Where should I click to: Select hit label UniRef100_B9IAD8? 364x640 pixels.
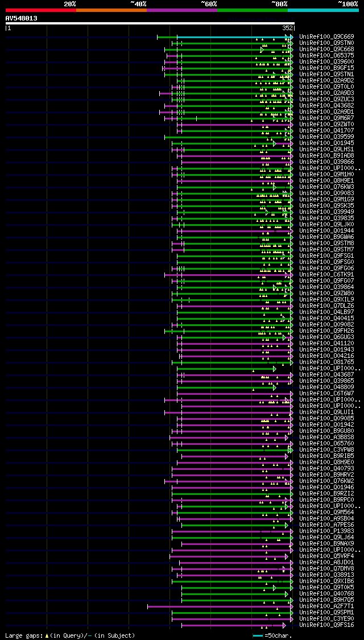pos(326,155)
